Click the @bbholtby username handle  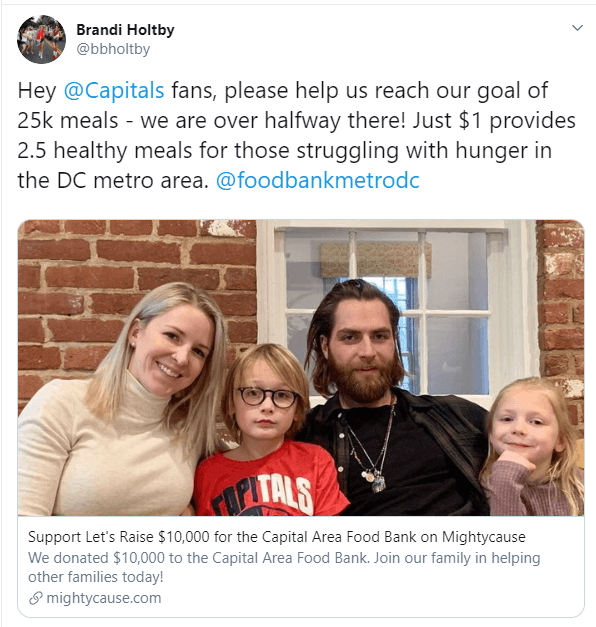point(113,49)
